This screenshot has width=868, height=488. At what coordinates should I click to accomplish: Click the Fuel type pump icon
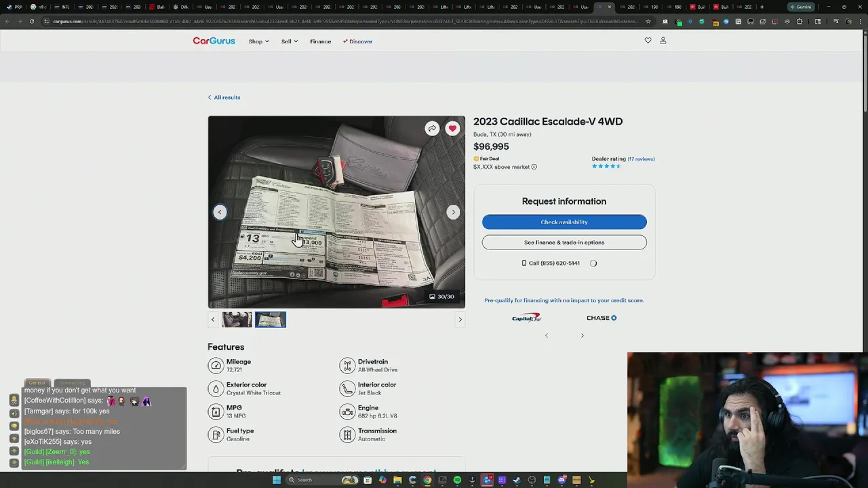pos(216,434)
